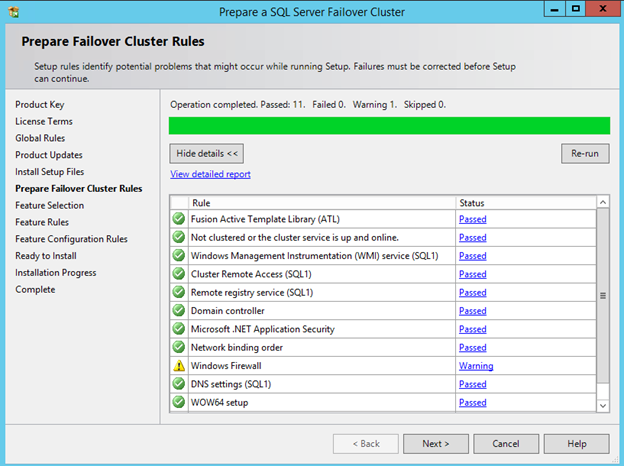Click green check icon for WOW64 setup
The image size is (624, 466).
click(179, 402)
